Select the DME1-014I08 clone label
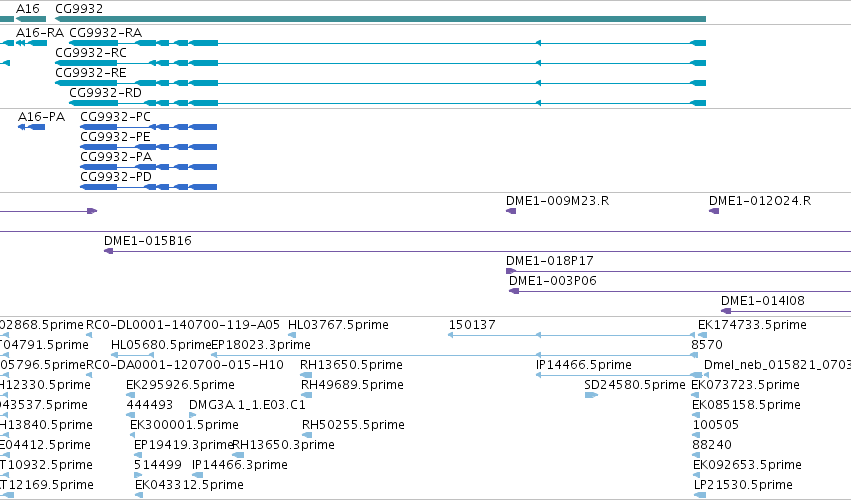This screenshot has width=851, height=500. point(763,301)
